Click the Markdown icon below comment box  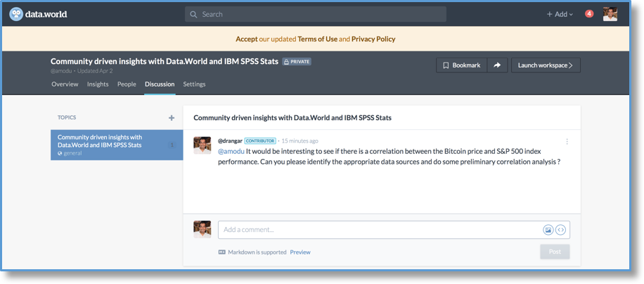[x=221, y=252]
